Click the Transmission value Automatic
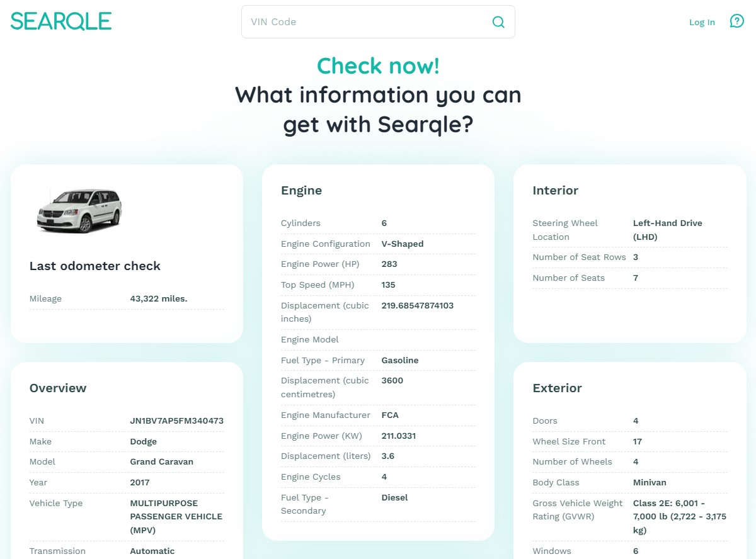 pyautogui.click(x=152, y=551)
